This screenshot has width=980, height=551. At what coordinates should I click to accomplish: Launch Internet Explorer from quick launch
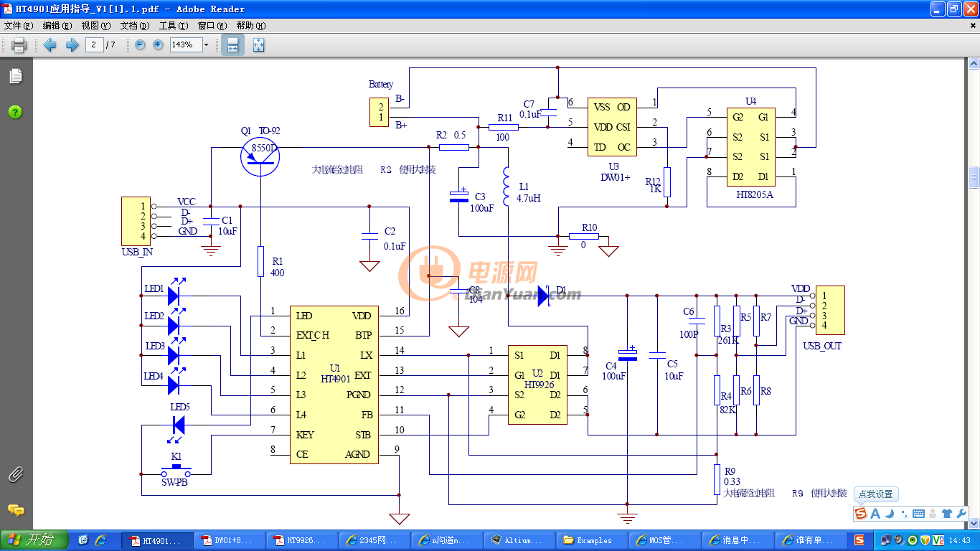[x=100, y=540]
